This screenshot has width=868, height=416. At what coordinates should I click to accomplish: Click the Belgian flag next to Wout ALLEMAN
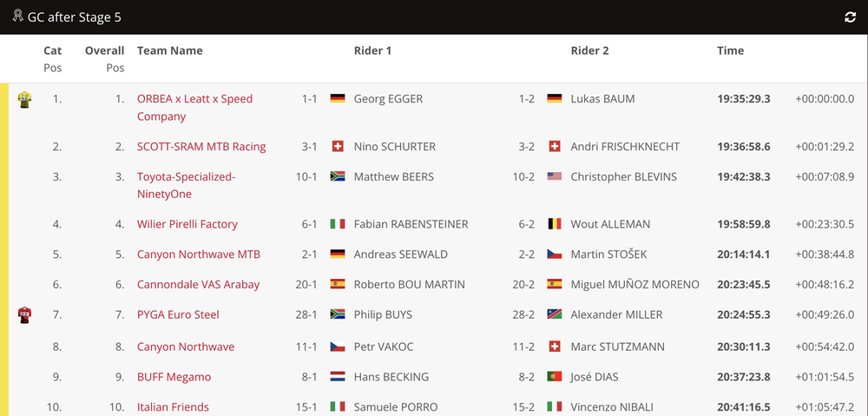coord(554,224)
